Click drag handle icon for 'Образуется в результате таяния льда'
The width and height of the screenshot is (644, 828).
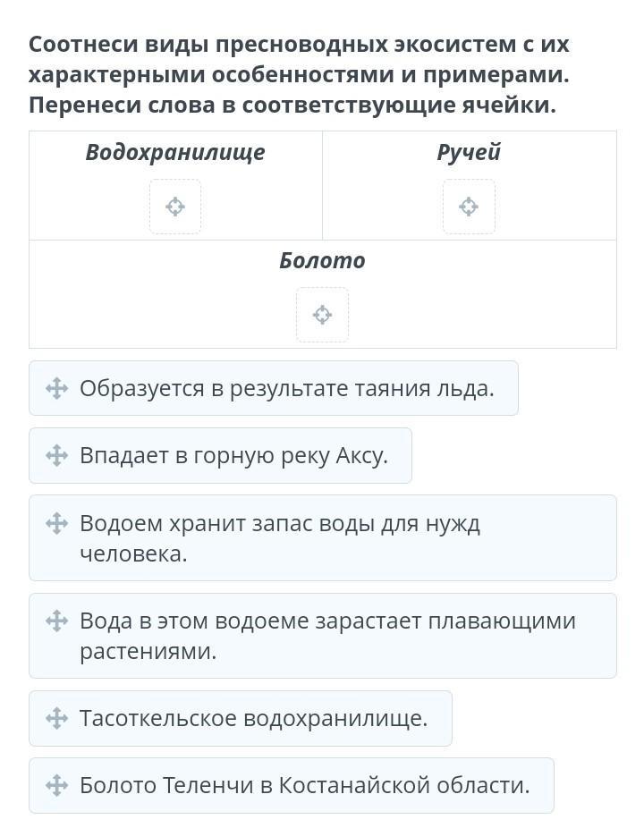56,388
